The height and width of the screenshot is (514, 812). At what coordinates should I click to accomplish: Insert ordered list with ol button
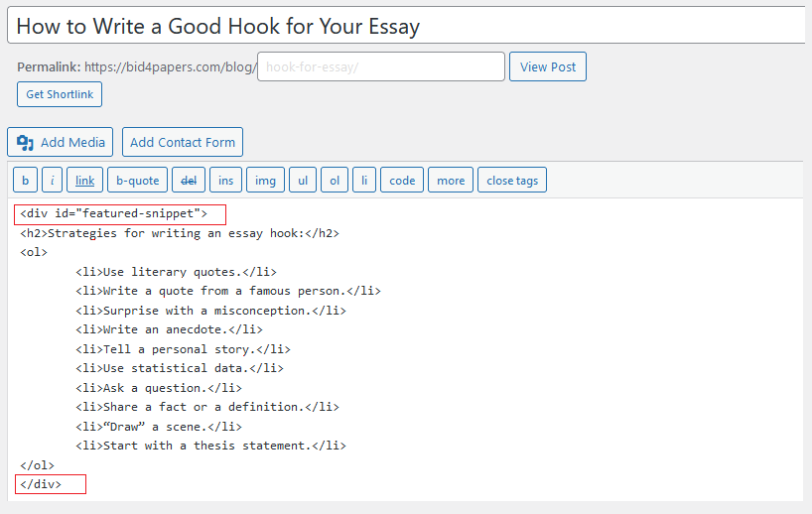pyautogui.click(x=335, y=181)
